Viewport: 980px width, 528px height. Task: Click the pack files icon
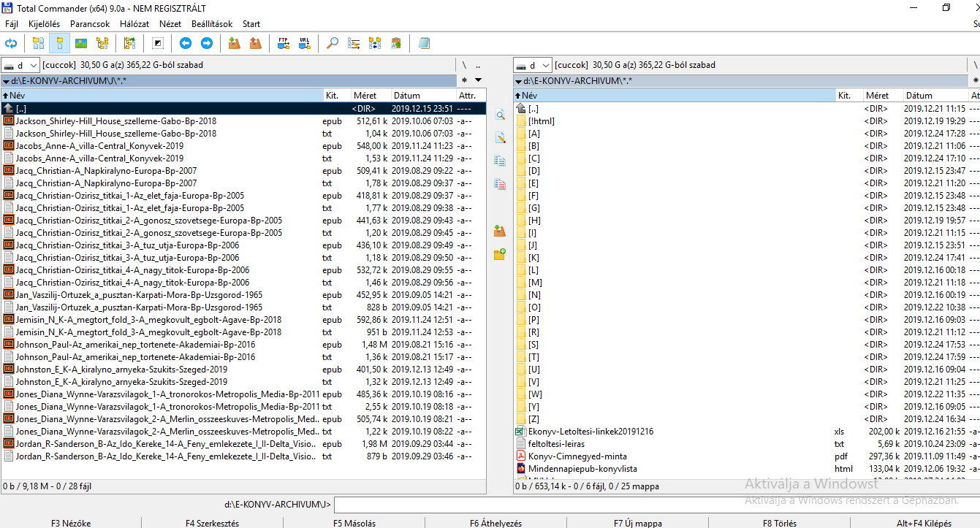pyautogui.click(x=234, y=43)
